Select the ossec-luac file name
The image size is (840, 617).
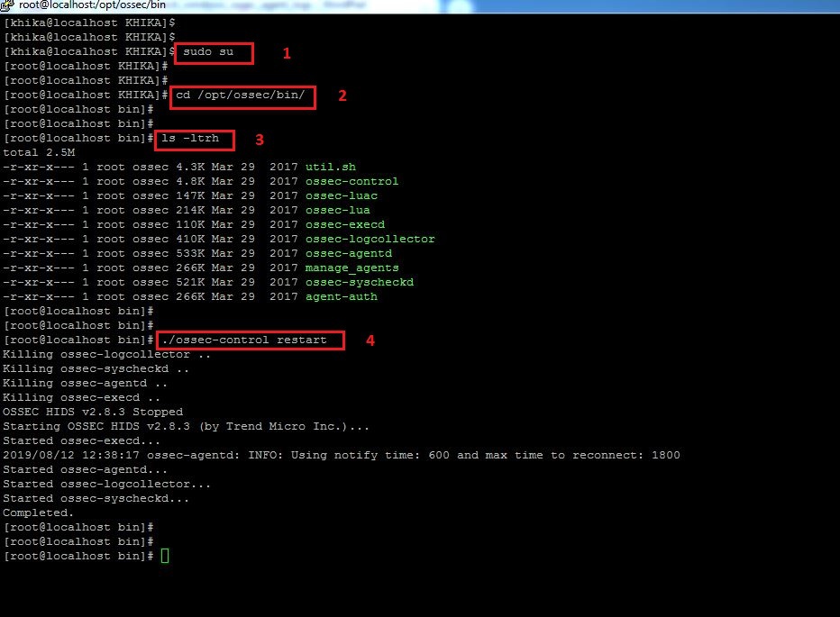342,196
